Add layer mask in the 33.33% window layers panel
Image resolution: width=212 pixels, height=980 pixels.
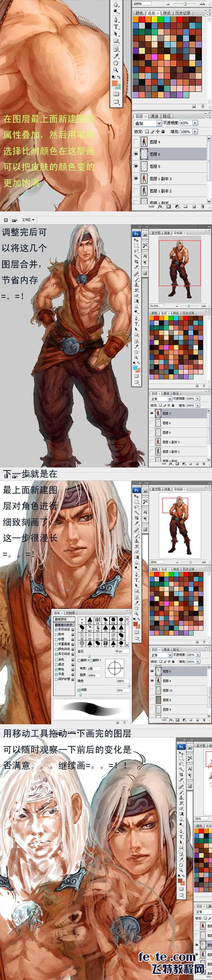point(177,464)
